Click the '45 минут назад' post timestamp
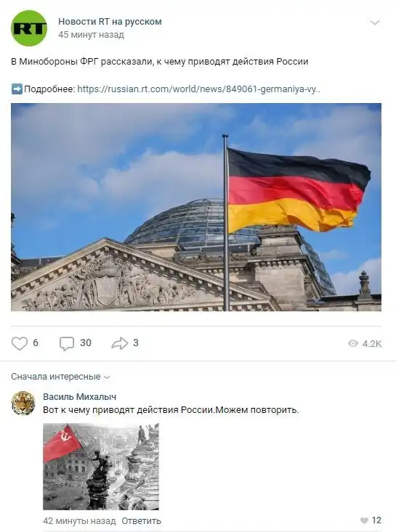396x532 pixels. [x=91, y=35]
